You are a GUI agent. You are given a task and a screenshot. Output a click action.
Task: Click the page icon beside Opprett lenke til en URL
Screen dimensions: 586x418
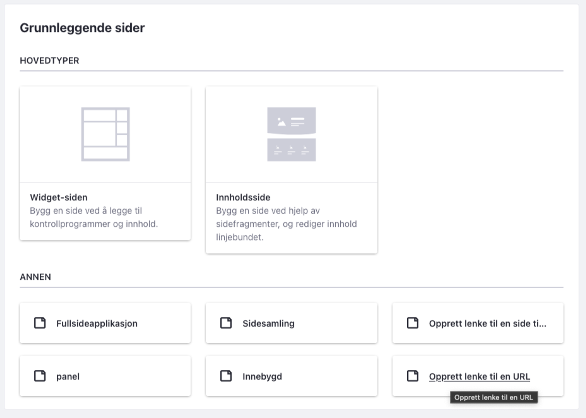(x=413, y=376)
